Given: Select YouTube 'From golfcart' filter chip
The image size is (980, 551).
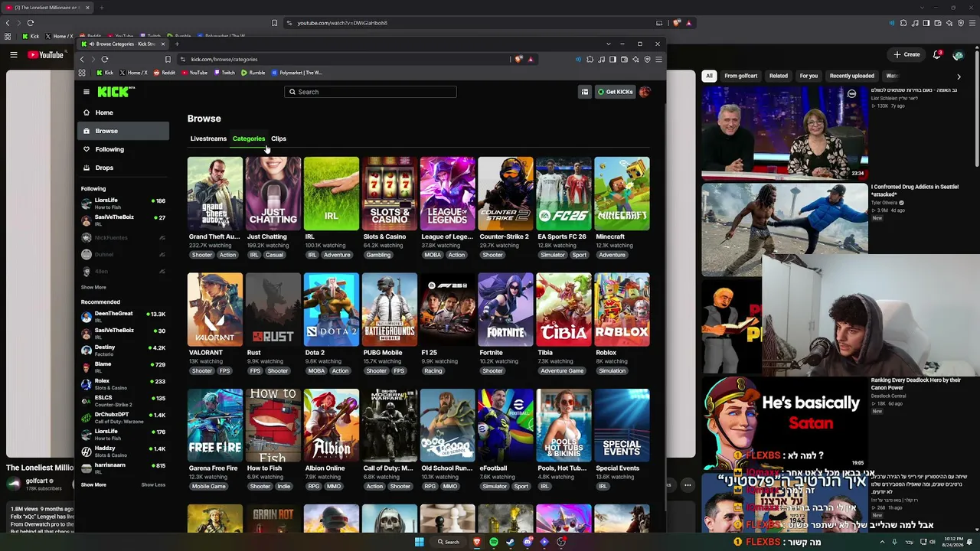Looking at the screenshot, I should [741, 76].
